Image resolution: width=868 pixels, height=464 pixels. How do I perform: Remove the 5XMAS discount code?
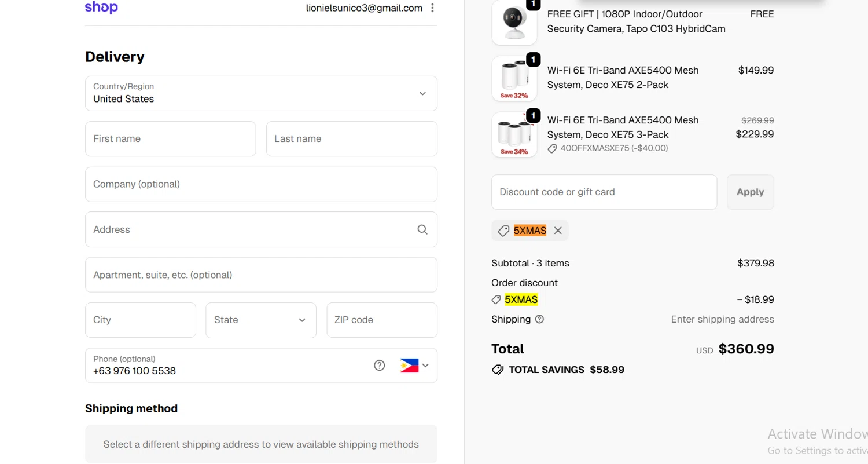click(558, 231)
